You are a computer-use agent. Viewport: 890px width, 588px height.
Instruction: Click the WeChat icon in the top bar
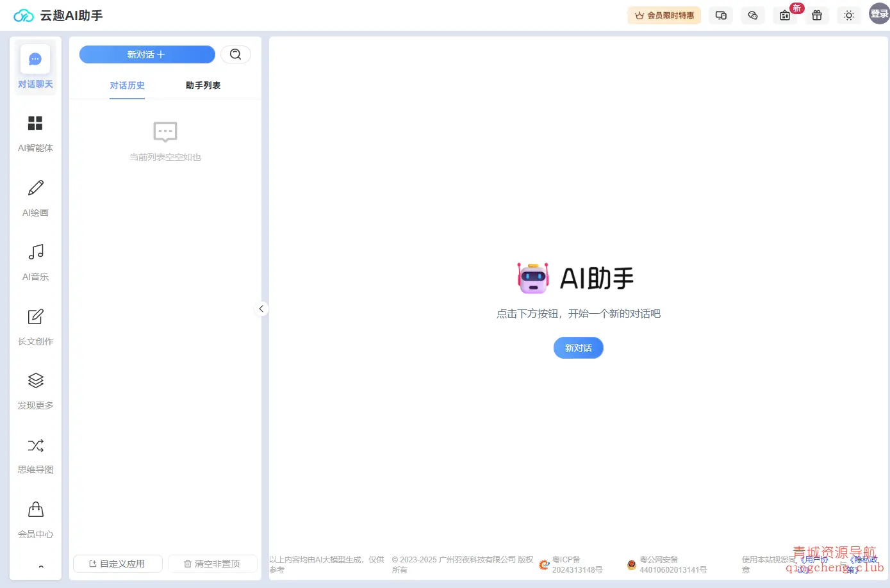[x=752, y=15]
